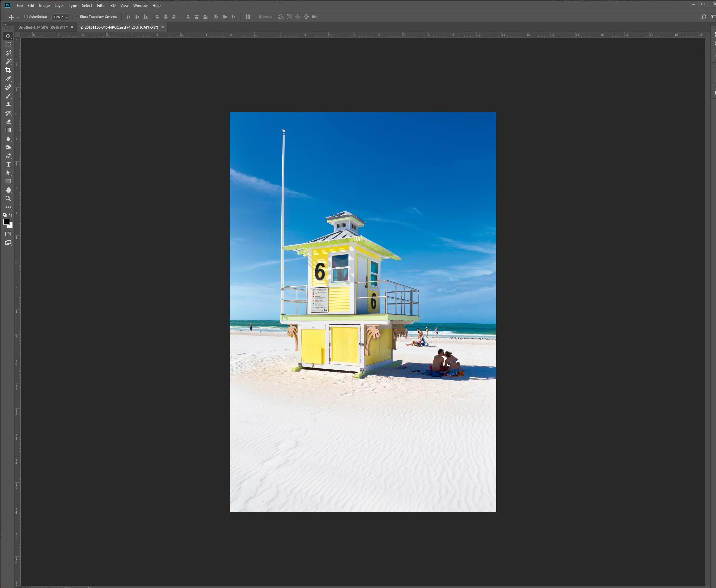Choose the Eraser tool
Viewport: 716px width, 588px height.
pos(8,121)
